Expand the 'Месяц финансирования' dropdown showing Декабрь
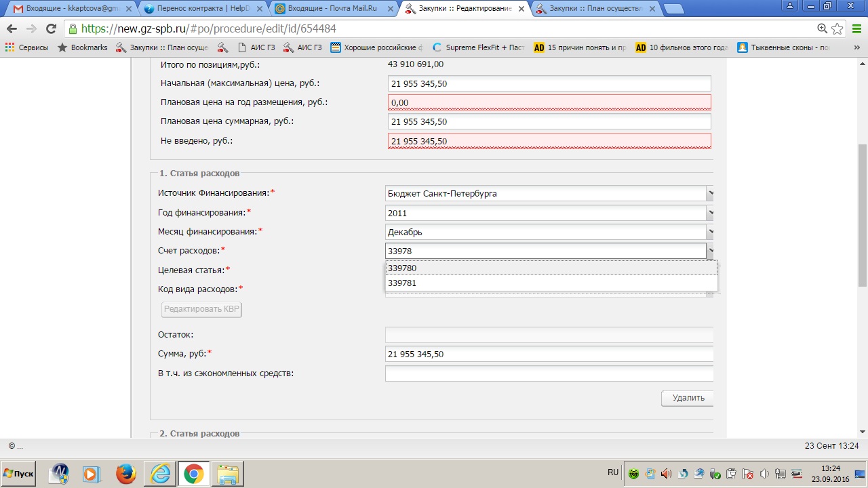 710,232
